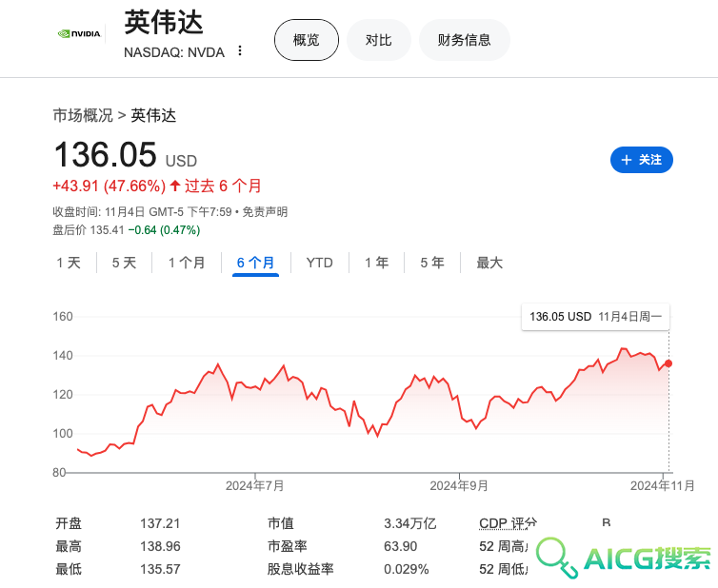Show 最大 maximum time range
The image size is (718, 588).
489,263
